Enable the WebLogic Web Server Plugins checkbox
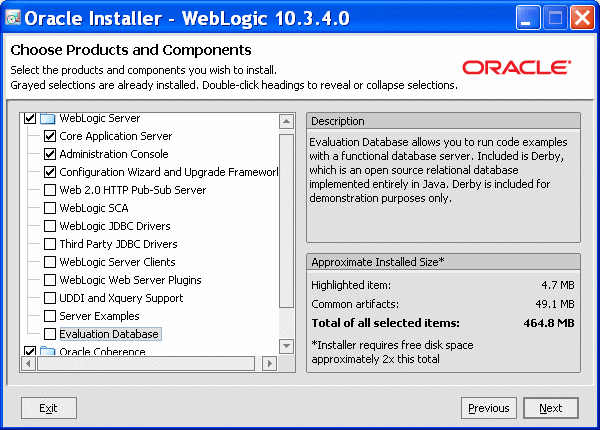600x430 pixels. (50, 280)
